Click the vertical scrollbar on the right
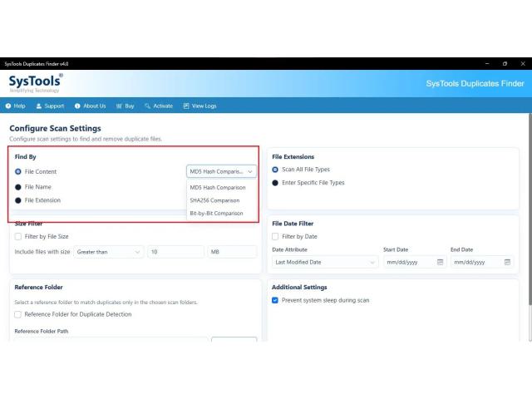 (530, 210)
